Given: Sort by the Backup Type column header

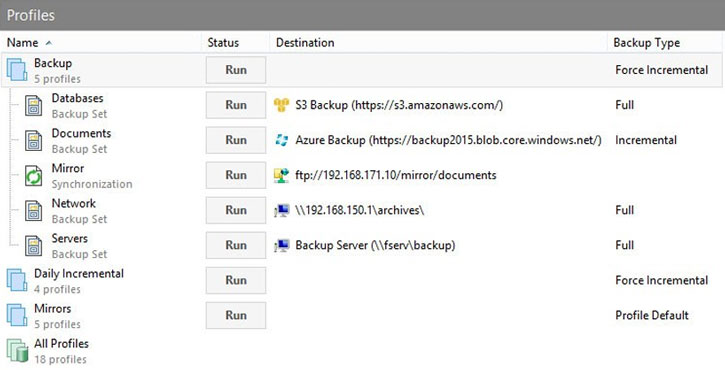Looking at the screenshot, I should (x=646, y=43).
